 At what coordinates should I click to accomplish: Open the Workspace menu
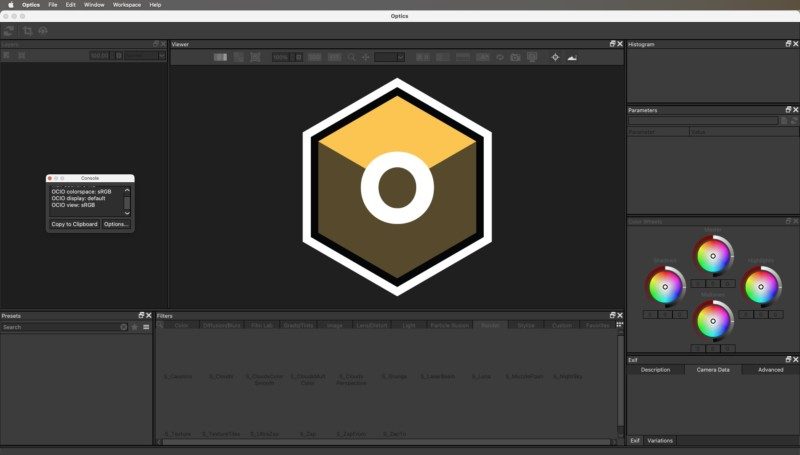127,5
